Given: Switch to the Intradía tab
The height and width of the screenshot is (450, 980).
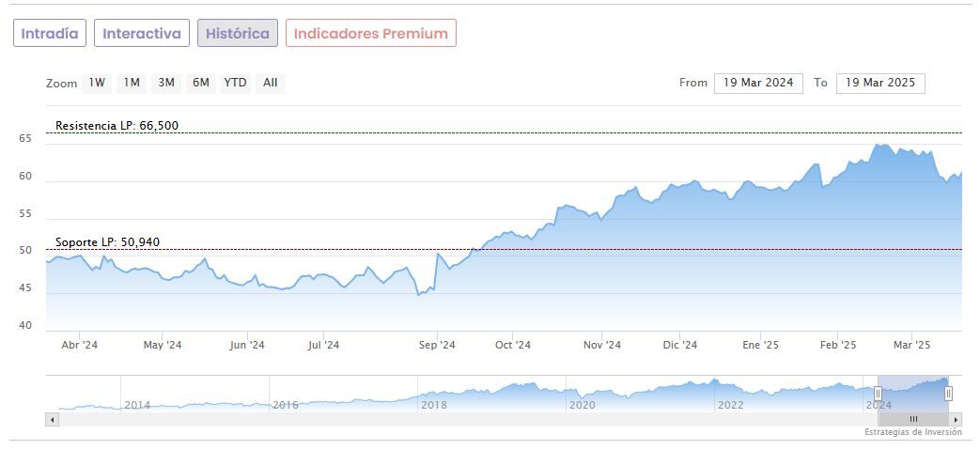Looking at the screenshot, I should pos(50,34).
